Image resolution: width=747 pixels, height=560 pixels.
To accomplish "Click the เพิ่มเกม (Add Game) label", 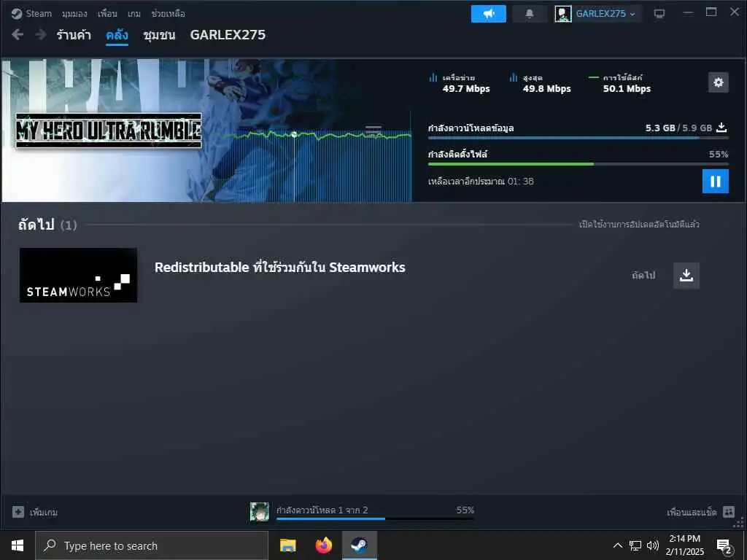I will (43, 513).
